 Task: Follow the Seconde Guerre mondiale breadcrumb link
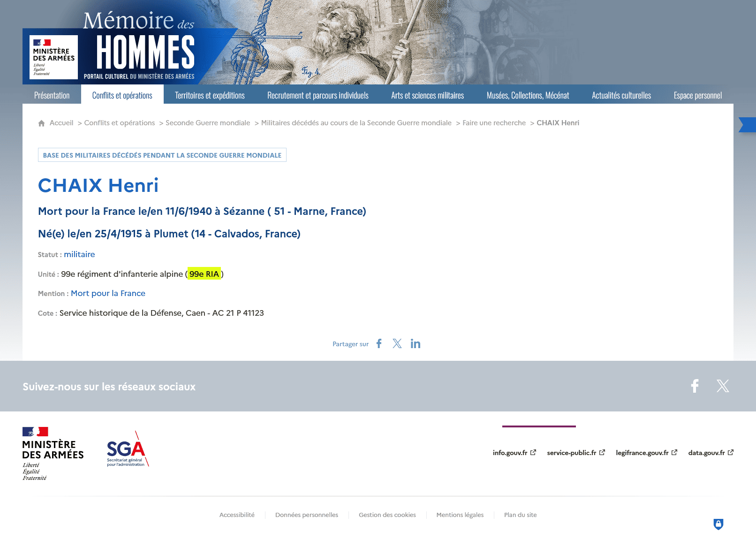point(208,123)
